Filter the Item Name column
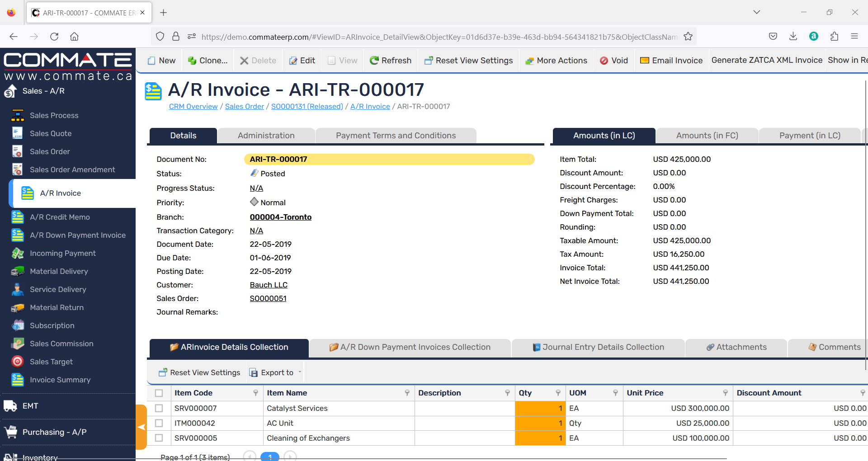Viewport: 868px width, 461px height. pyautogui.click(x=407, y=393)
